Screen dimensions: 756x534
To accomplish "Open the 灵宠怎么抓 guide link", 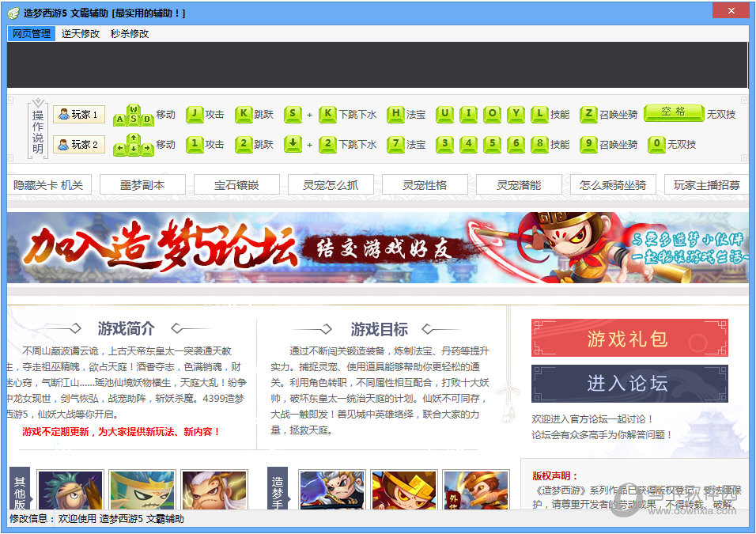I will point(331,185).
